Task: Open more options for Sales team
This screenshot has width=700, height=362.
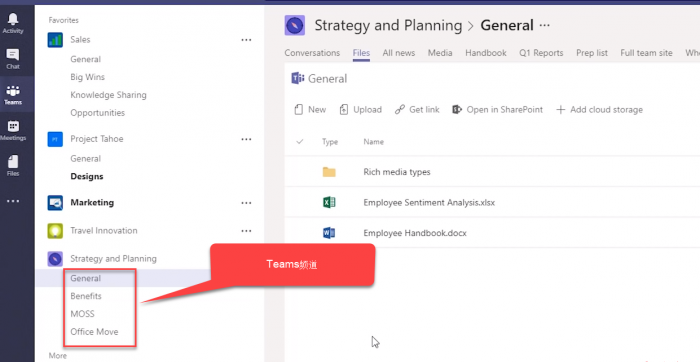Action: point(246,40)
